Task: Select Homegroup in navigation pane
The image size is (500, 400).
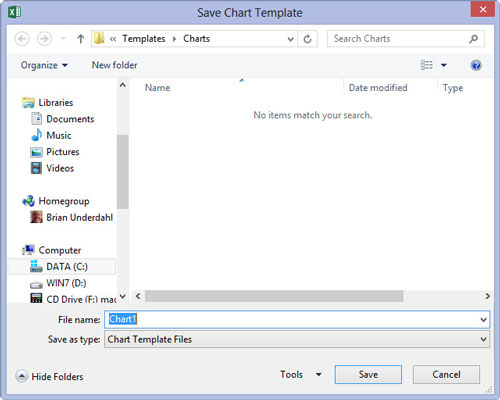Action: click(x=56, y=201)
